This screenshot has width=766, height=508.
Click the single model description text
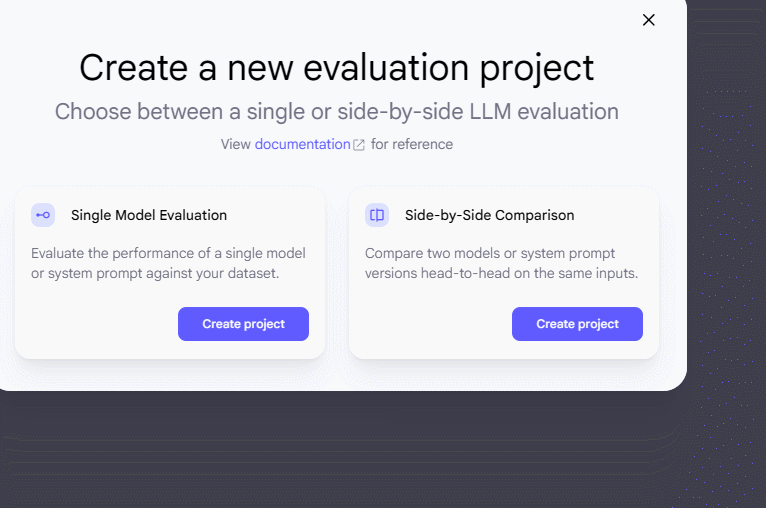click(168, 263)
